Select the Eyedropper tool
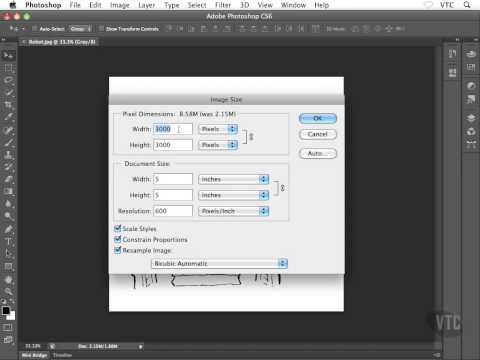The width and height of the screenshot is (480, 360). (8, 117)
